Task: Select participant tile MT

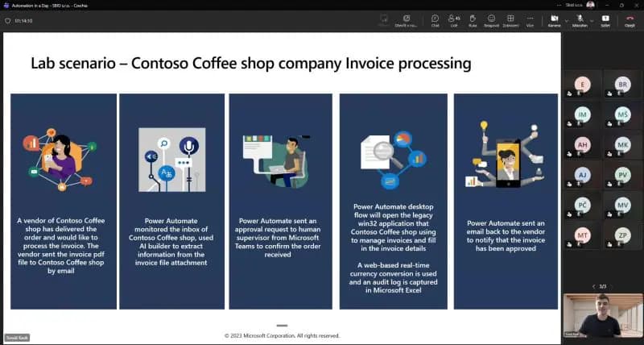Action: 582,235
